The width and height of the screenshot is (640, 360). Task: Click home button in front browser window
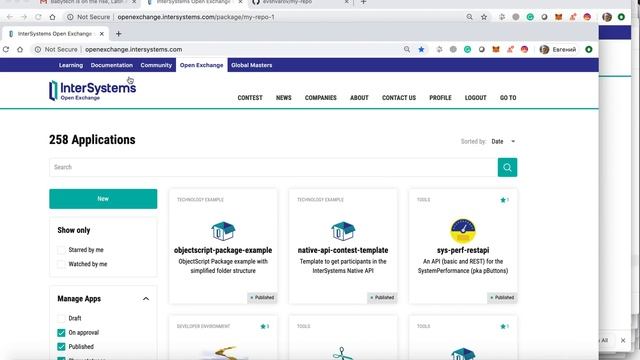(x=20, y=49)
